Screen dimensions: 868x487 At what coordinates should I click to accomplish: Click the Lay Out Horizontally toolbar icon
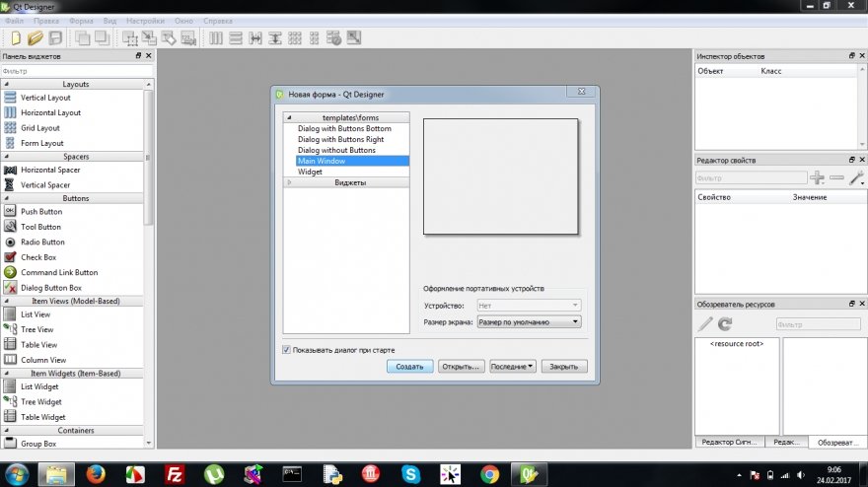click(216, 38)
